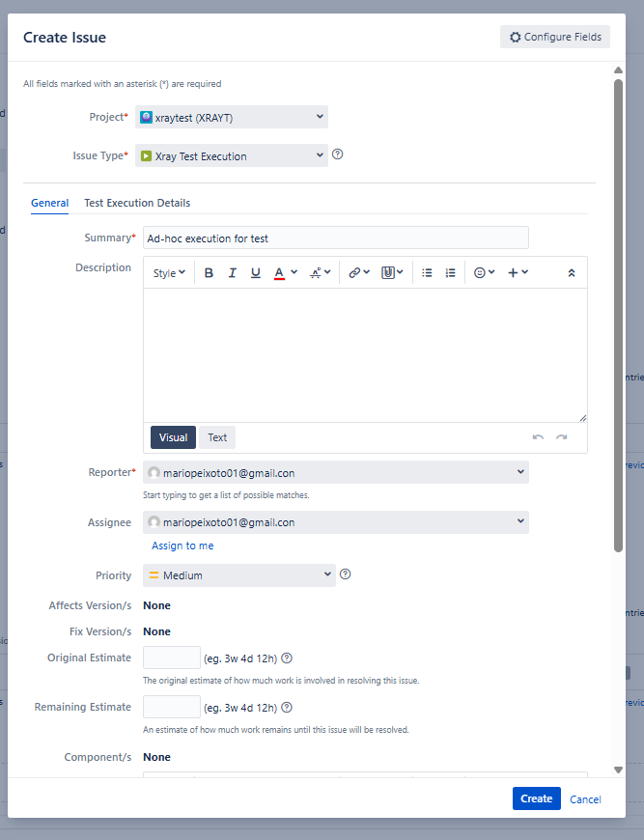Open the text color picker

pos(284,273)
